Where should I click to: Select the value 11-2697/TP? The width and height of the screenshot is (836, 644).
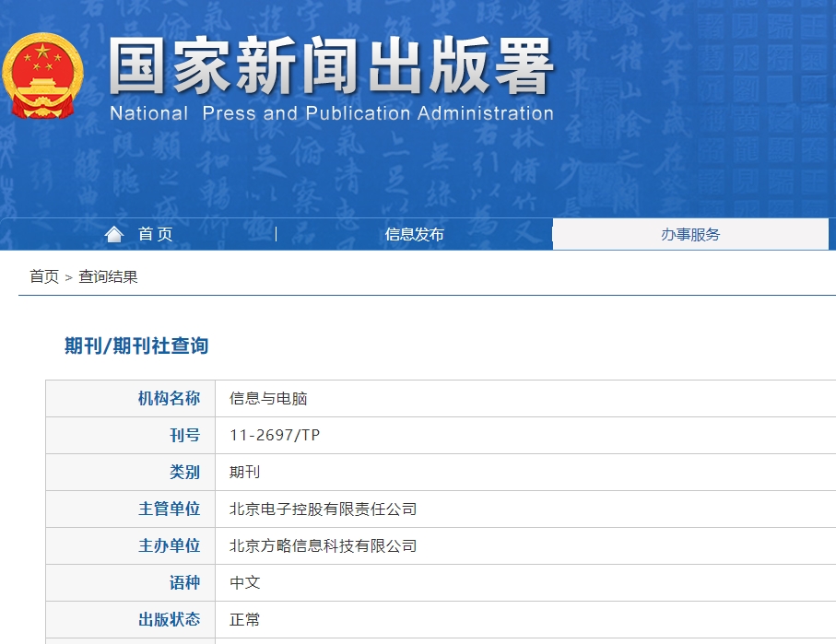click(x=275, y=435)
